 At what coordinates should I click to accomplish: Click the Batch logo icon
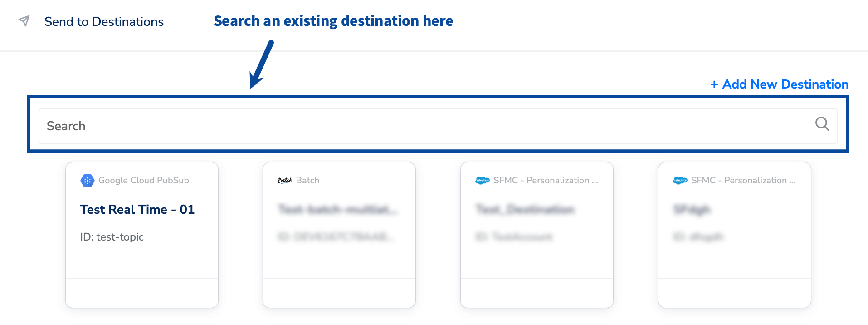[284, 181]
